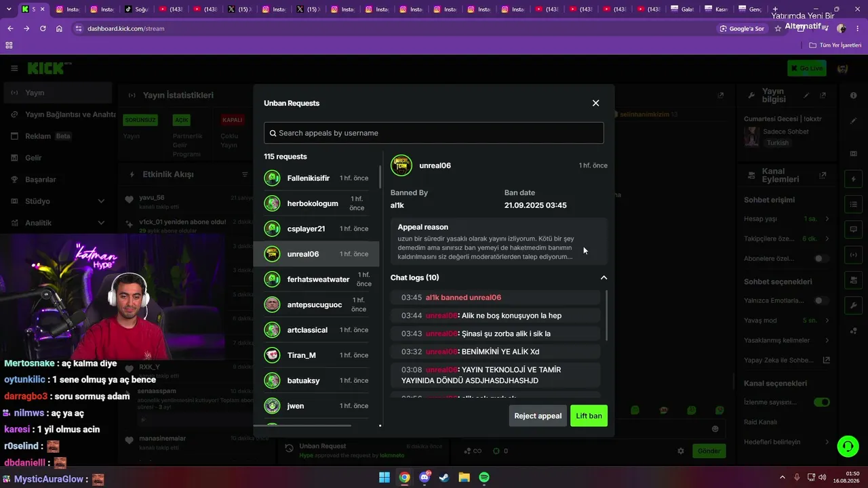Open batuaksy's appeal
The width and height of the screenshot is (868, 488).
tap(316, 380)
